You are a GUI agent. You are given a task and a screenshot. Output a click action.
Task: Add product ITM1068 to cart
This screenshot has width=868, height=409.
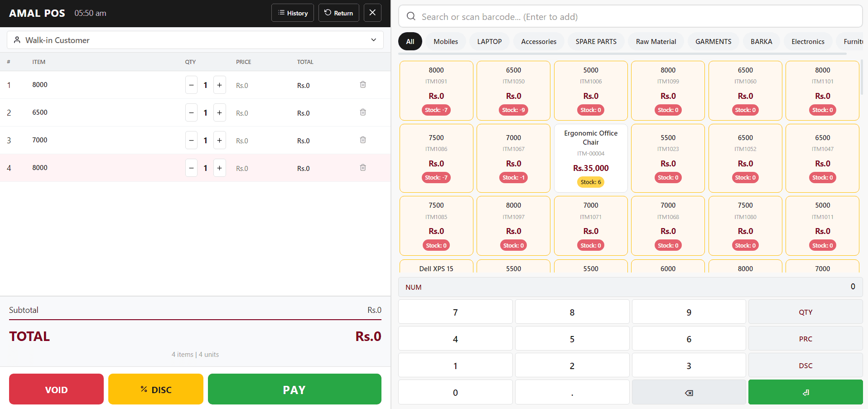(668, 226)
